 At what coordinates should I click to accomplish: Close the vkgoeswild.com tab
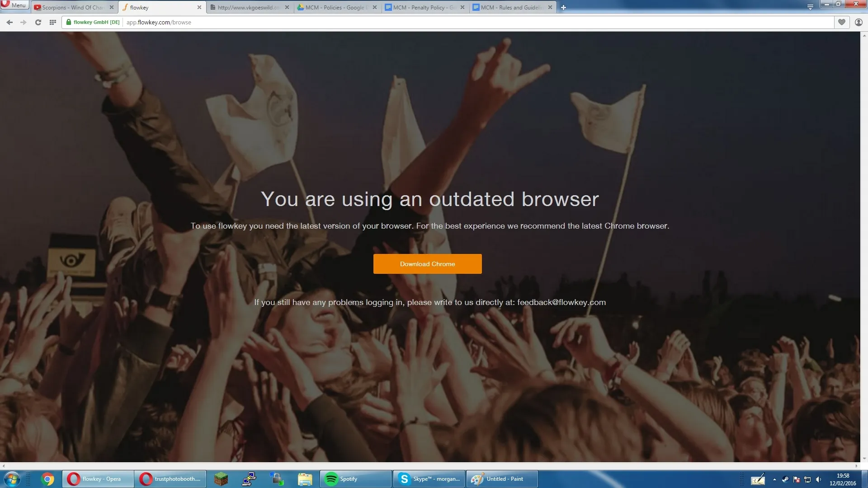pos(287,8)
